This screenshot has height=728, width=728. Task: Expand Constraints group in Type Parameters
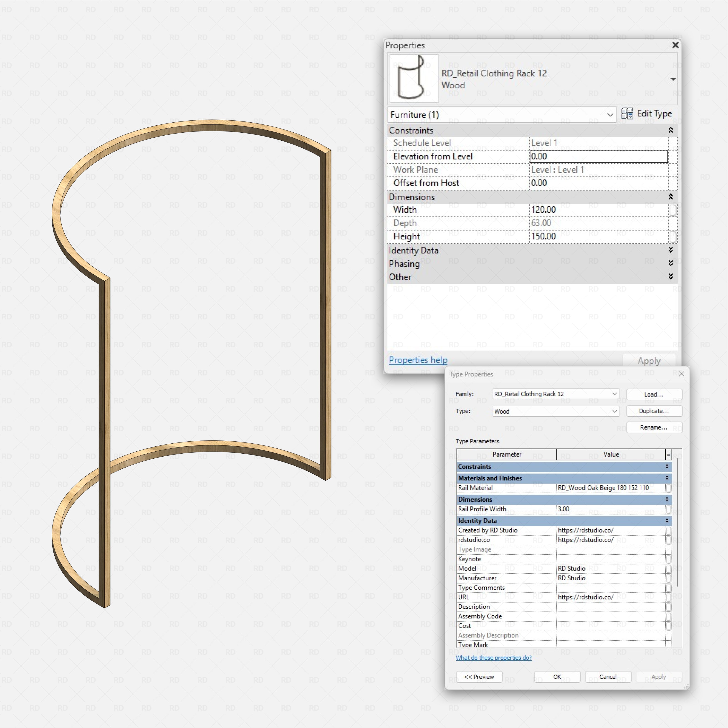click(667, 467)
